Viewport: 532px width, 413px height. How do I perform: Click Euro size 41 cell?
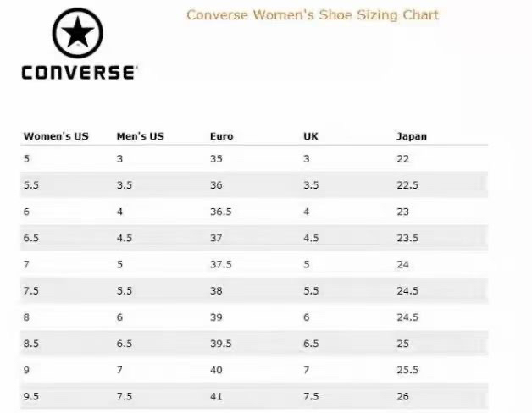[x=216, y=398]
